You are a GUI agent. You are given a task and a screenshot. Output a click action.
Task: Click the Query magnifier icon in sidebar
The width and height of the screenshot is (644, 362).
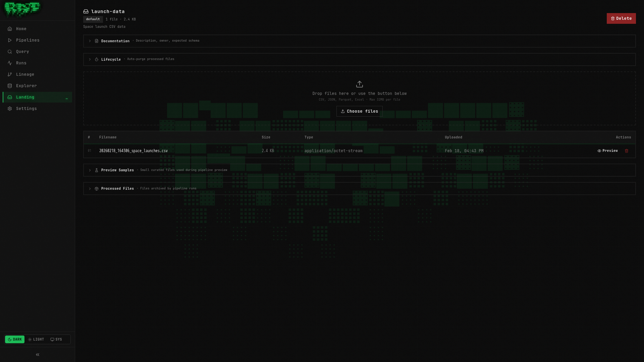coord(10,52)
